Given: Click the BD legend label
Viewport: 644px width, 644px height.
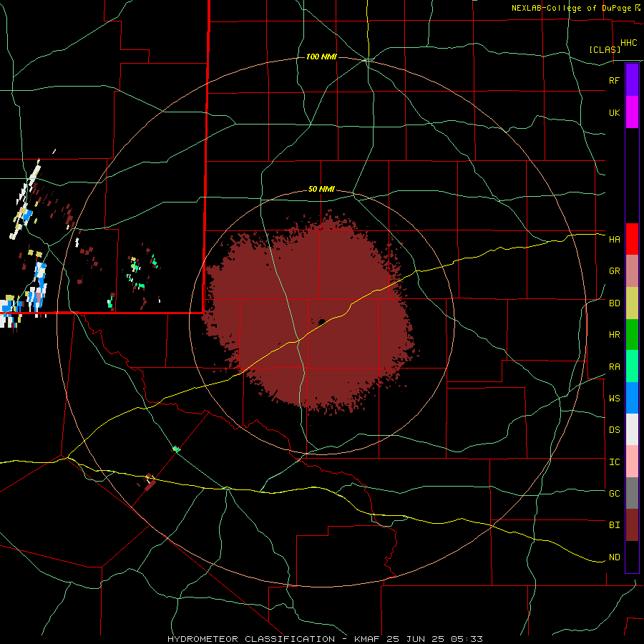Looking at the screenshot, I should pyautogui.click(x=614, y=303).
